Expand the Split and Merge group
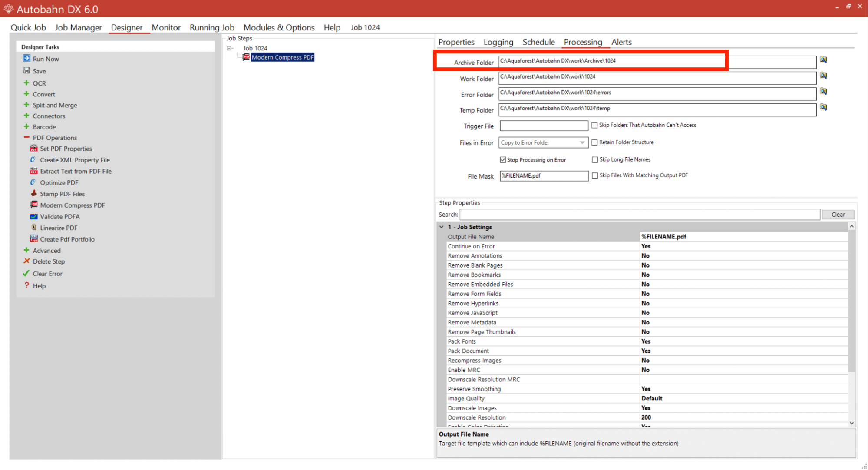868x470 pixels. click(26, 105)
